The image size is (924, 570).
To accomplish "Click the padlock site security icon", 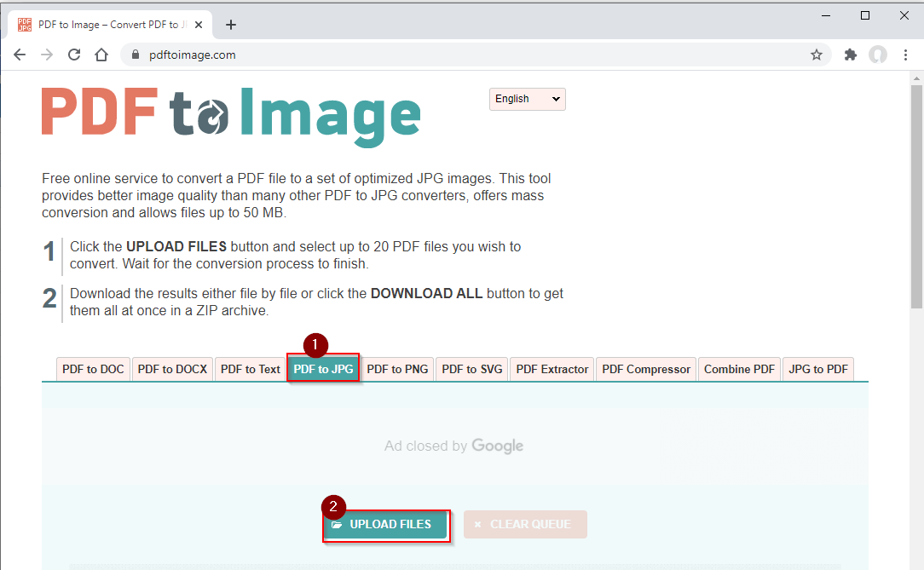I will (136, 55).
